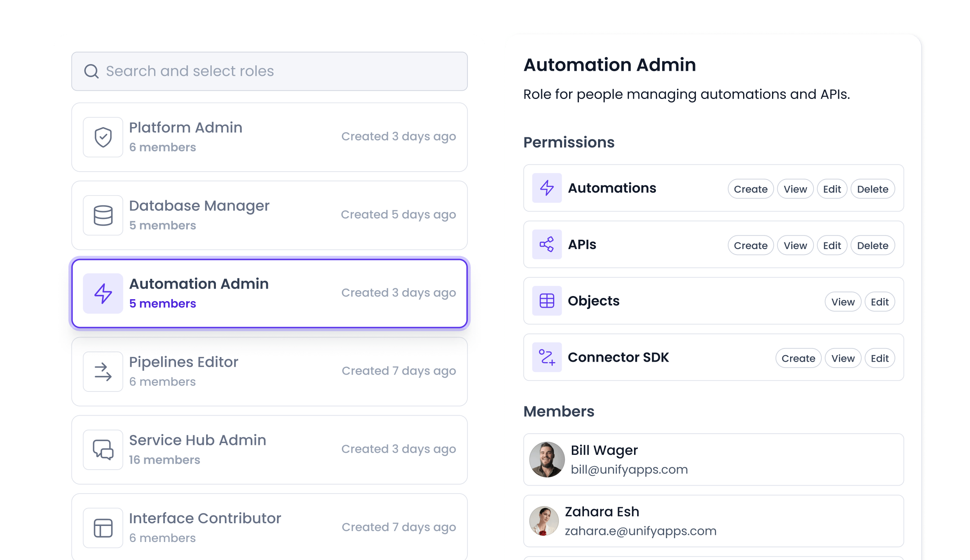Click Bill Wager's profile photo
This screenshot has height=560, width=970.
pos(546,459)
